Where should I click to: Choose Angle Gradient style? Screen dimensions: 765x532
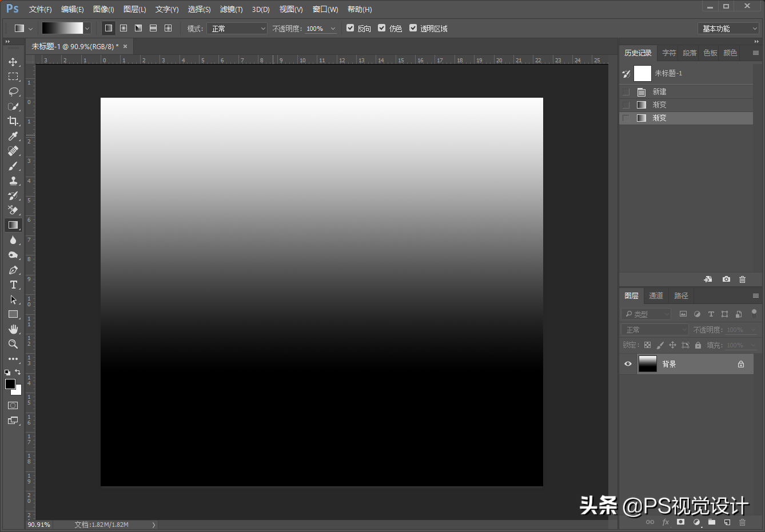pyautogui.click(x=138, y=28)
